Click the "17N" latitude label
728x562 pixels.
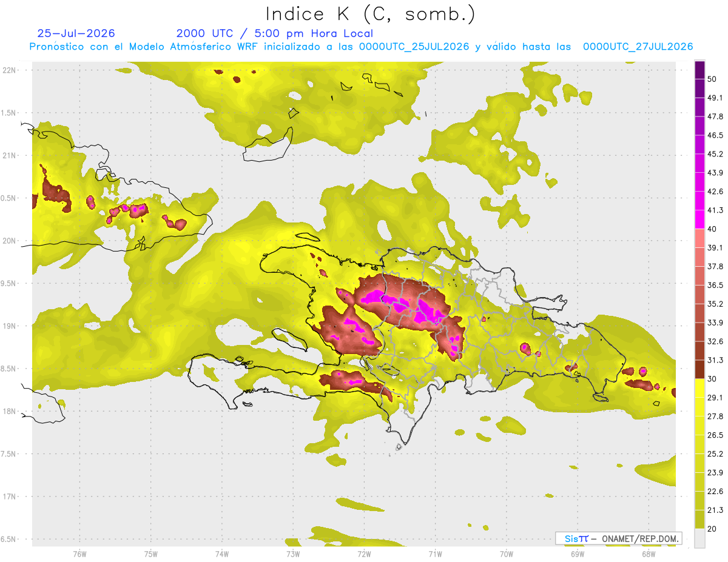9,497
